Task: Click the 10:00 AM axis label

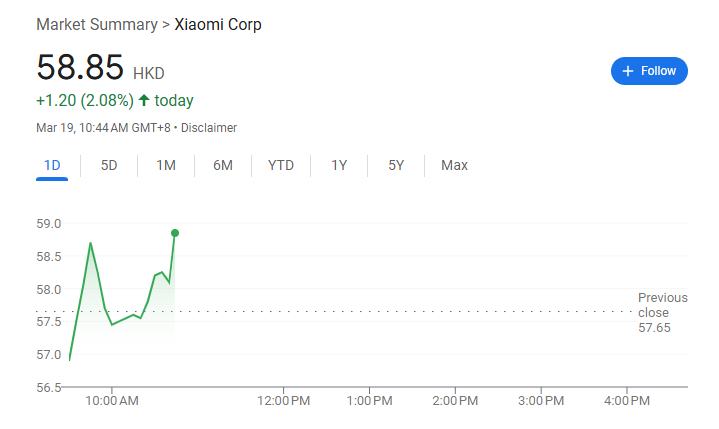Action: (111, 401)
